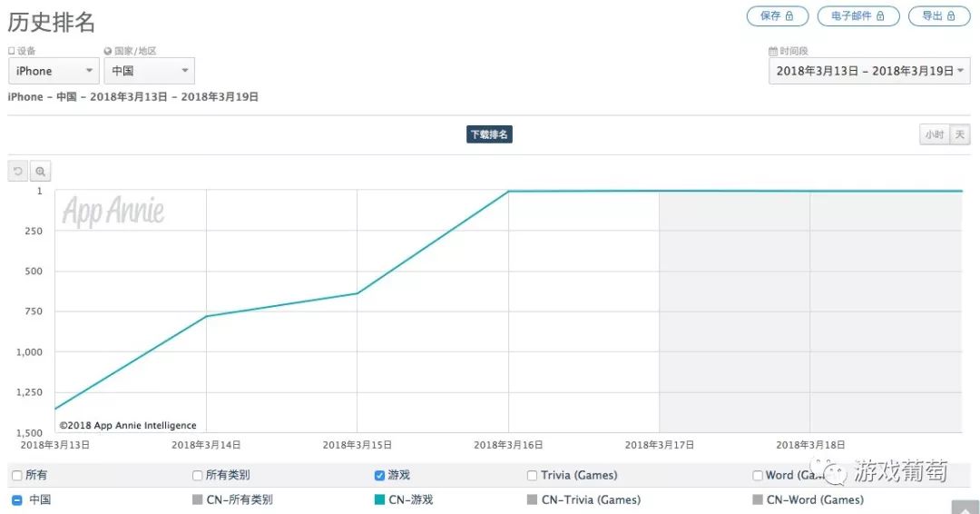Click the 电子邮件 button

click(857, 16)
